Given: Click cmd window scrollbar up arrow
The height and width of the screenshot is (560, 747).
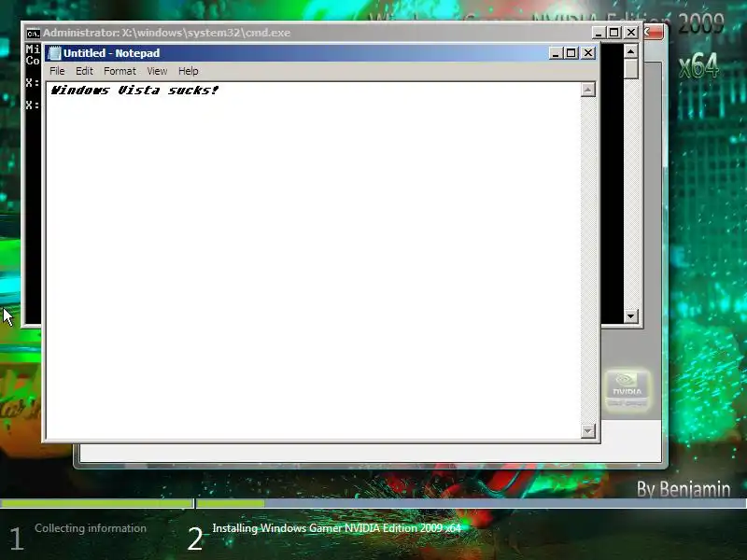Looking at the screenshot, I should pos(631,51).
